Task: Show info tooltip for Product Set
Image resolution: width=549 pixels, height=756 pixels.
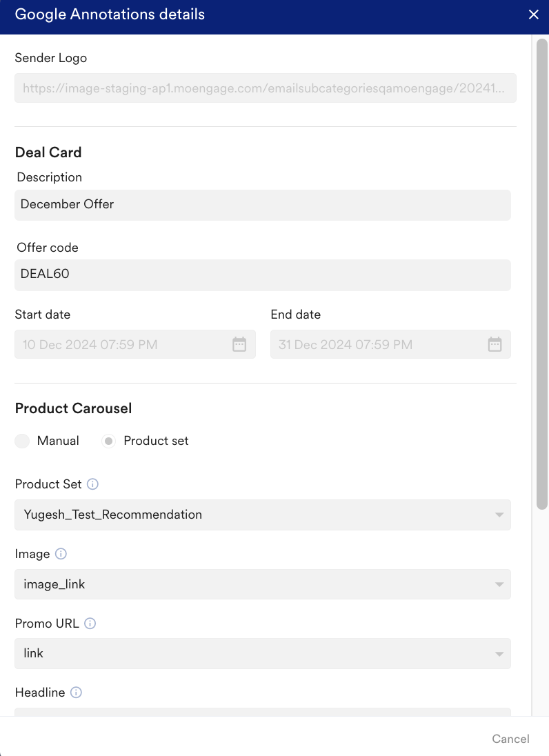Action: pyautogui.click(x=93, y=484)
